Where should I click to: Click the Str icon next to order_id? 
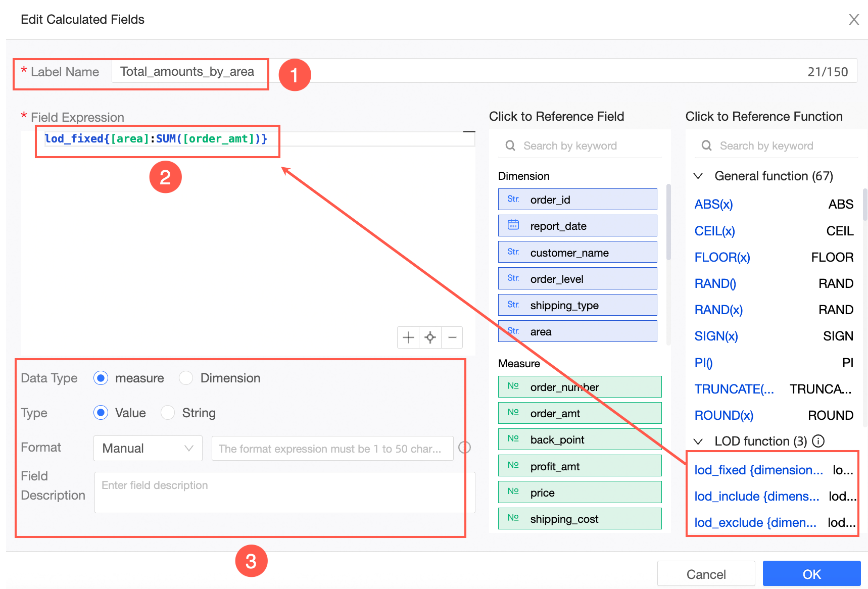click(x=513, y=199)
